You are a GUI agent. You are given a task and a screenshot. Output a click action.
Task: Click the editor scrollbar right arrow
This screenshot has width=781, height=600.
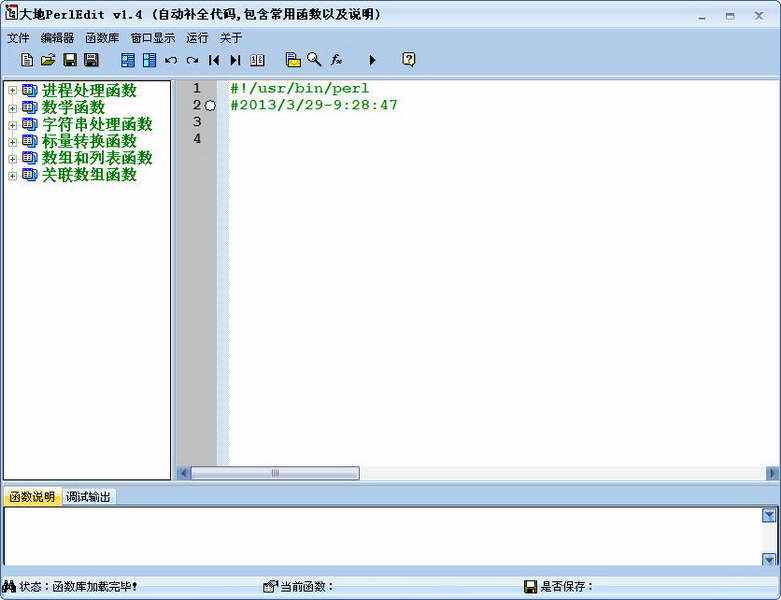[772, 473]
